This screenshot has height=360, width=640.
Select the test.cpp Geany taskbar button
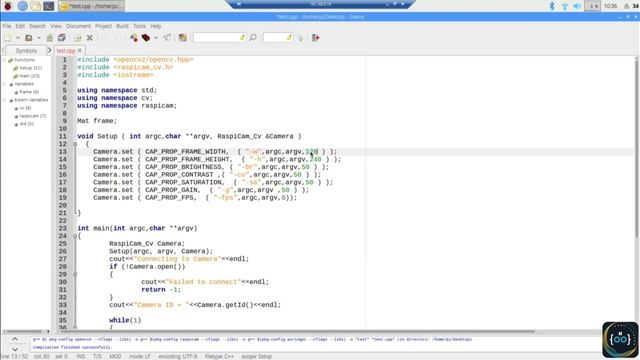(x=91, y=6)
